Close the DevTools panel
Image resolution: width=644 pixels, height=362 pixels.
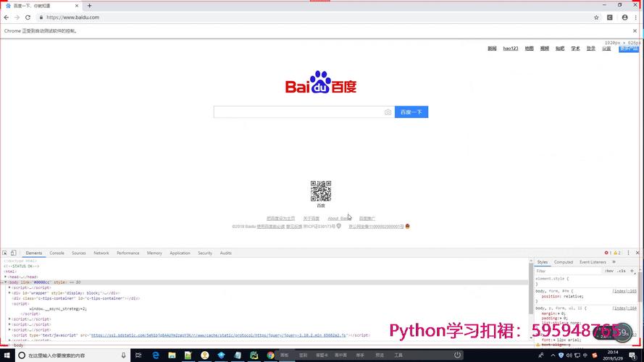coord(637,253)
